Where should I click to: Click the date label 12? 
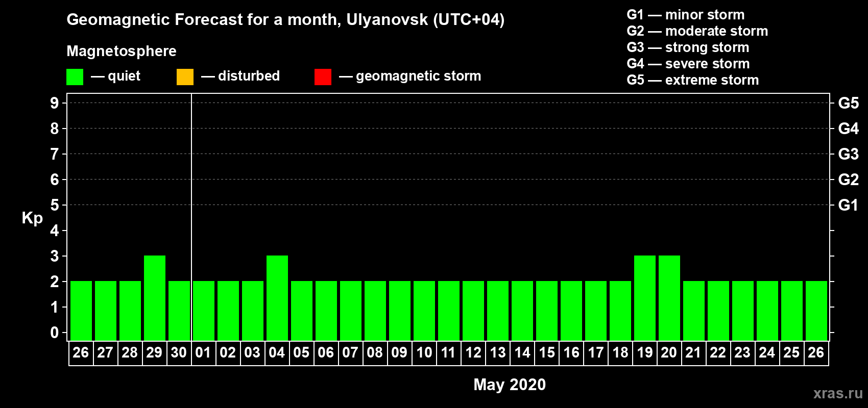point(473,353)
